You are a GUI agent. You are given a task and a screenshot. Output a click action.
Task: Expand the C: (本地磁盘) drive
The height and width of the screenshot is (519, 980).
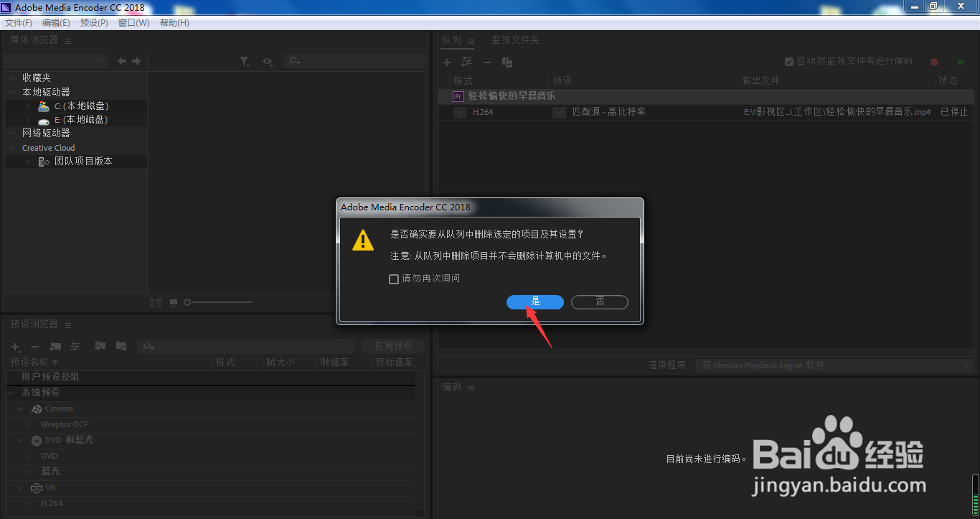tap(27, 106)
